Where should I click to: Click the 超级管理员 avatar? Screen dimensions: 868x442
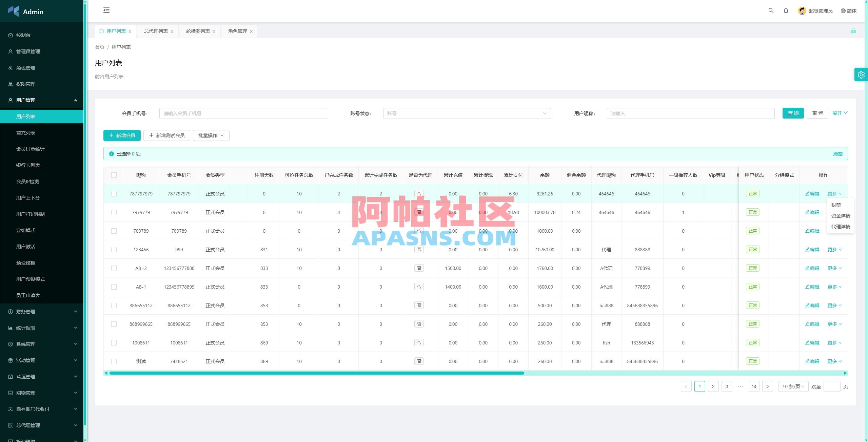point(802,10)
